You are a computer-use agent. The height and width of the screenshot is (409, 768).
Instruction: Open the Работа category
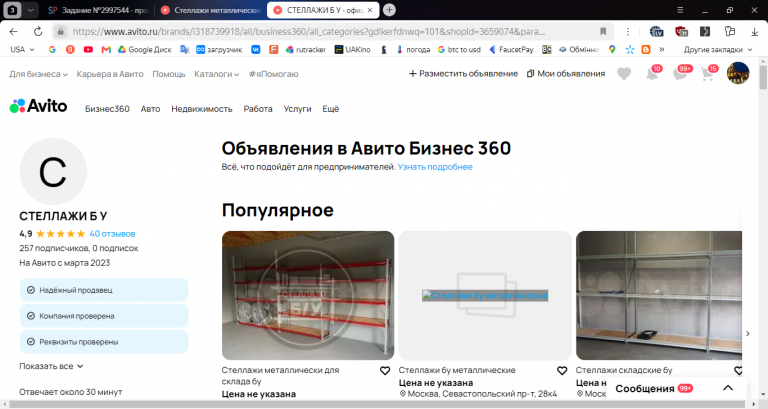pyautogui.click(x=258, y=109)
